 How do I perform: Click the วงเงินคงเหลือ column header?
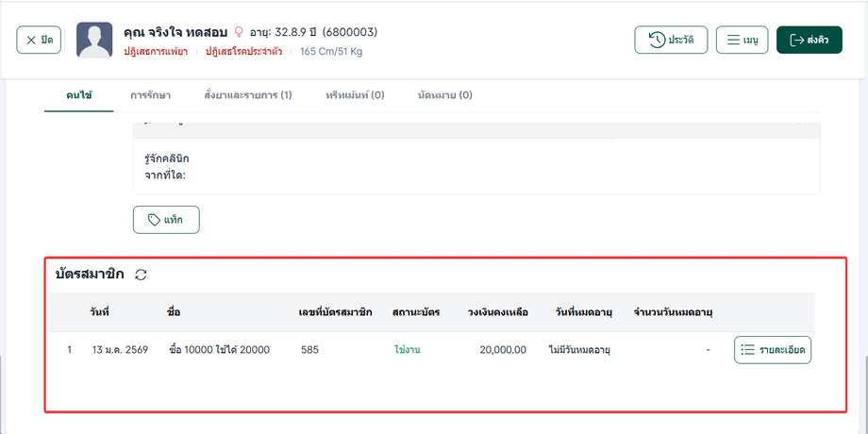(497, 312)
